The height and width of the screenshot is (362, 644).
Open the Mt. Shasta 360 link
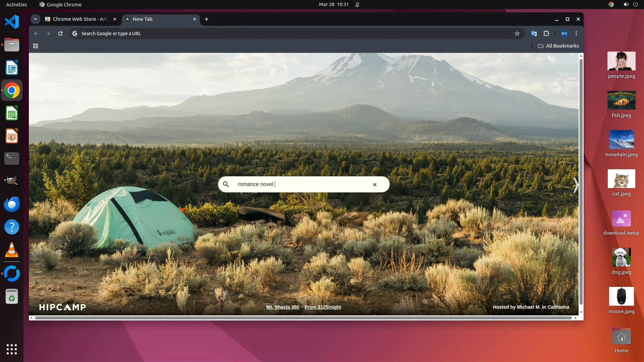282,307
